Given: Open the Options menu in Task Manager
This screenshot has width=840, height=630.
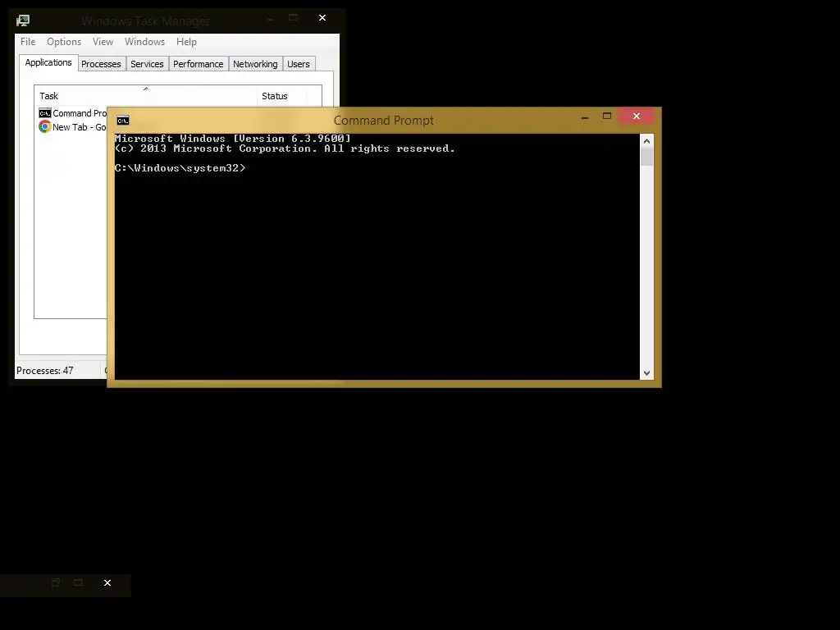Looking at the screenshot, I should [x=64, y=42].
